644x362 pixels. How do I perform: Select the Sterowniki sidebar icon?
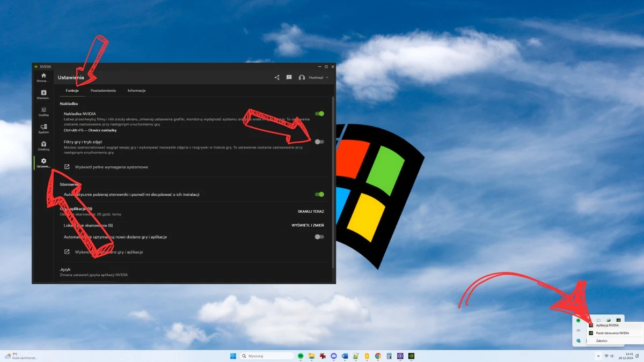[43, 93]
